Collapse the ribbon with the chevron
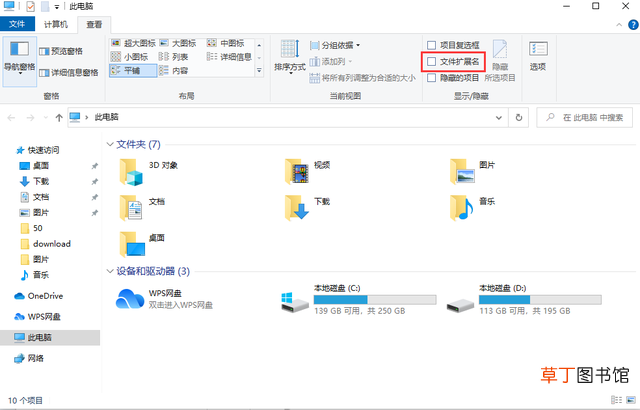The image size is (640, 410). coord(619,25)
